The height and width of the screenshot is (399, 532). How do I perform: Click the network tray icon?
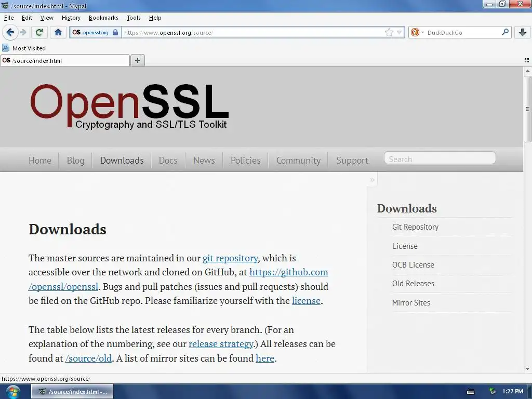(x=493, y=392)
